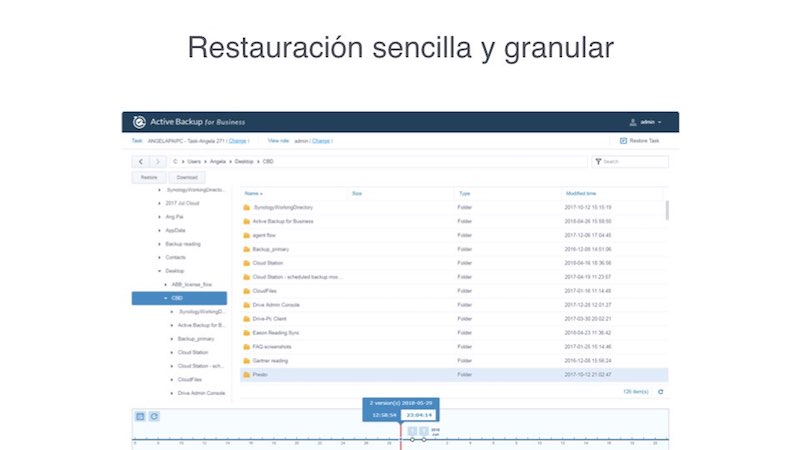Viewport: 800px width, 450px height.
Task: Click the Cloud Station folder icon
Action: (x=246, y=263)
